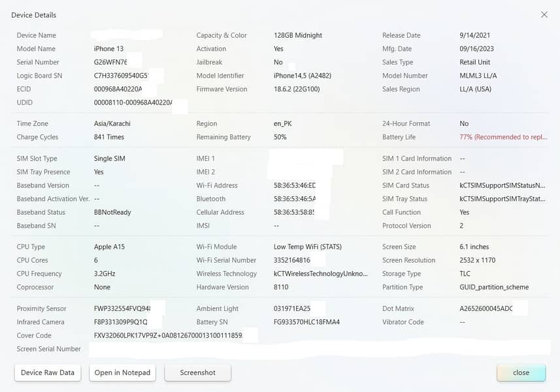
Task: Click the Protocol Version value 2
Action: pos(461,225)
